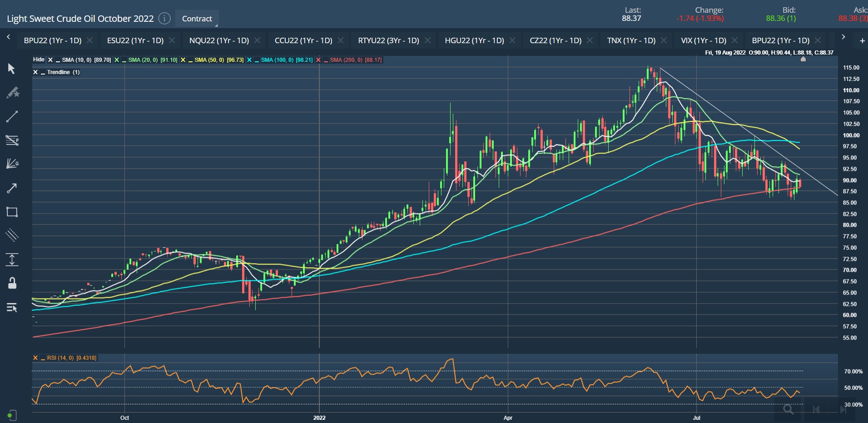Add a new chart tab with plus
Screen dimensions: 868x423
pyautogui.click(x=862, y=41)
